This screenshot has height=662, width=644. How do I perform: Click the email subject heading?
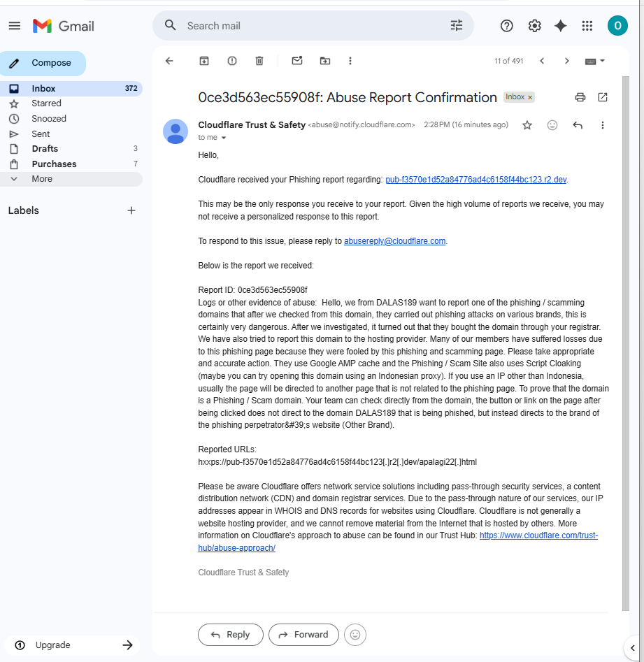pos(348,98)
